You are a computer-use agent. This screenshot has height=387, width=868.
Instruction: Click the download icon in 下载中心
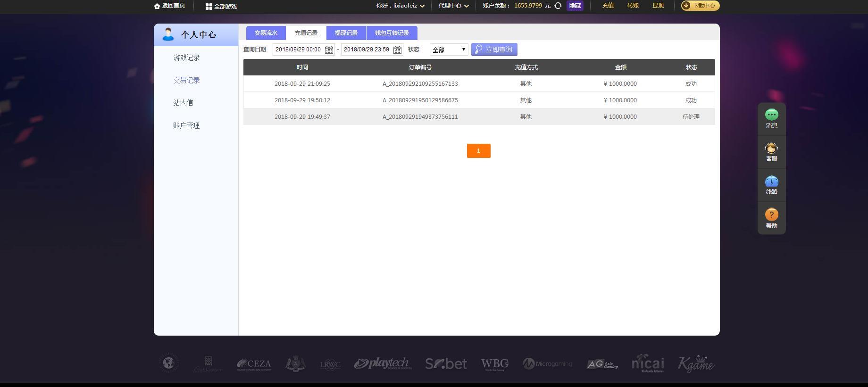pyautogui.click(x=686, y=6)
